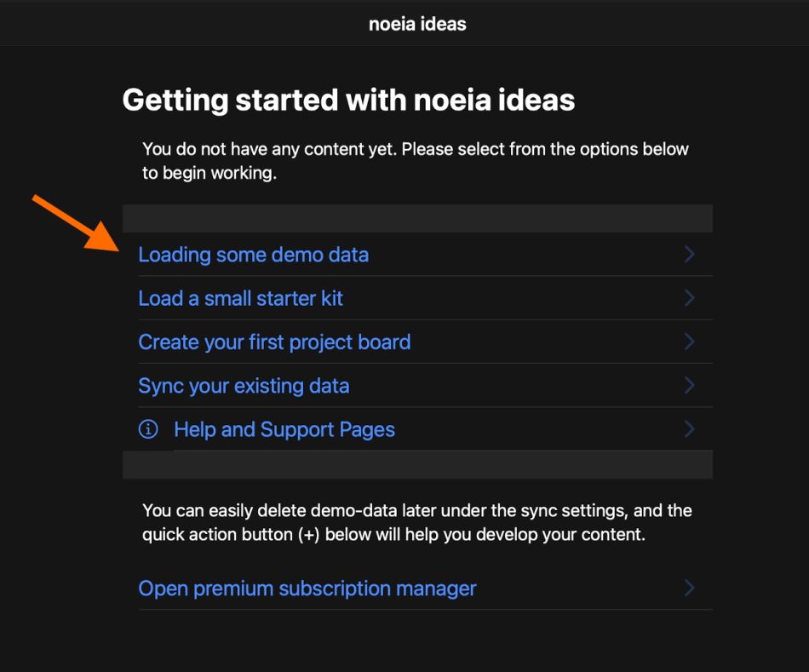
Task: Open the Loading some demo data option
Action: [x=253, y=255]
